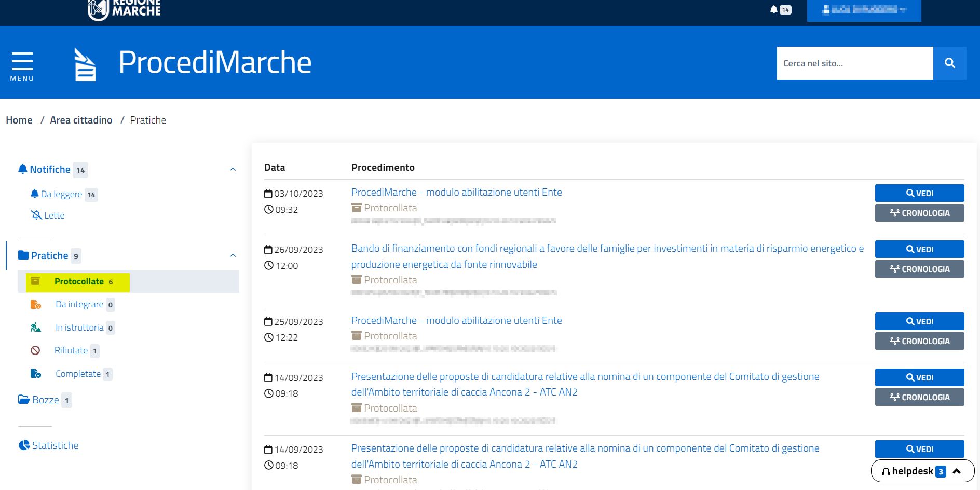The width and height of the screenshot is (980, 490).
Task: Click the clock icon next to 12:22
Action: [269, 337]
